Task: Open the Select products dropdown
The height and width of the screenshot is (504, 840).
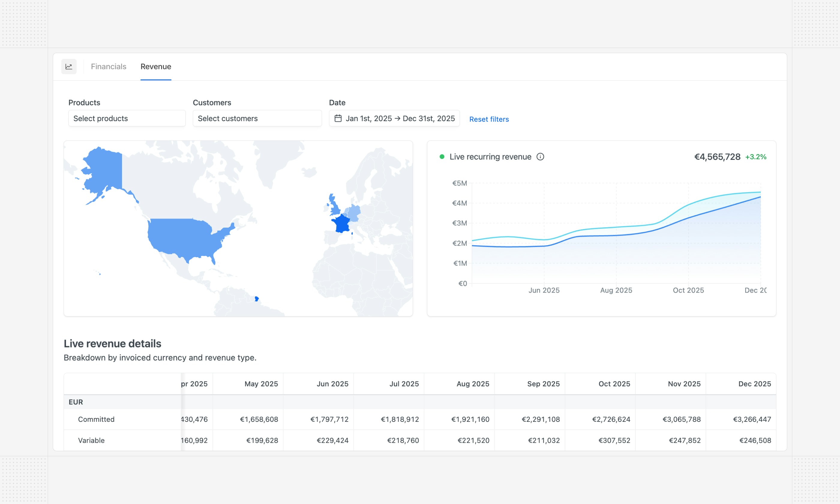Action: pyautogui.click(x=127, y=118)
